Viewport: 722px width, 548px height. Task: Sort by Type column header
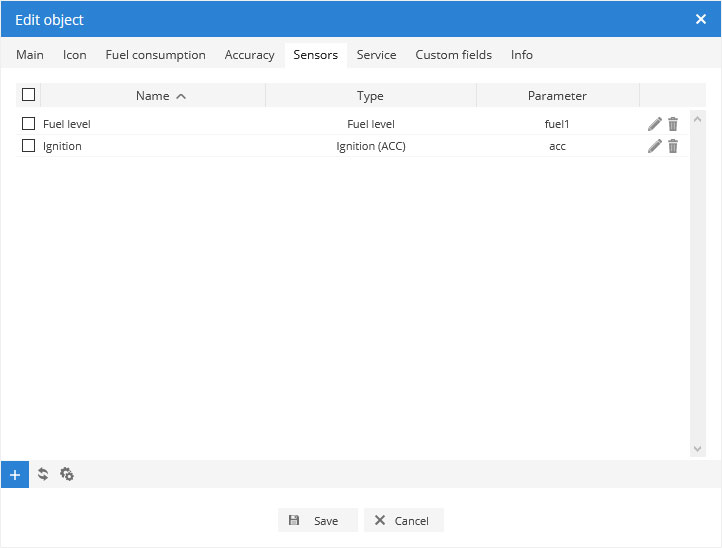point(371,95)
